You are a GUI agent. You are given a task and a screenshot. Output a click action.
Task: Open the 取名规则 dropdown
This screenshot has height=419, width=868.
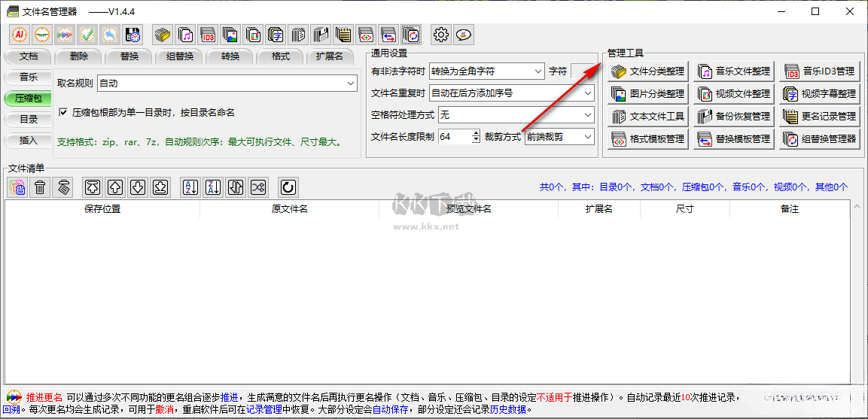point(351,83)
